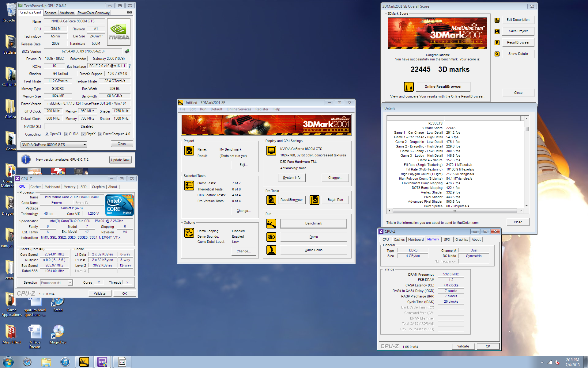
Task: Click the Benchmark run icon
Action: click(x=271, y=224)
